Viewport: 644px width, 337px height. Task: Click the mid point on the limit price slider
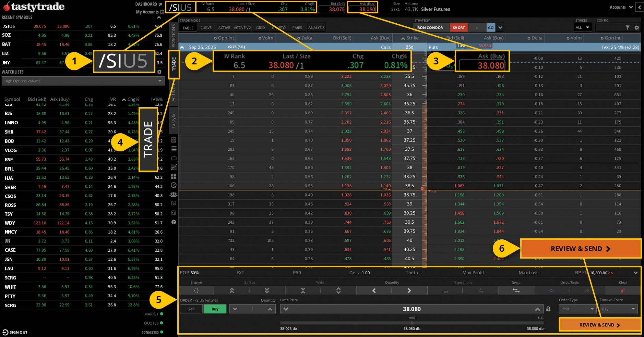tap(412, 322)
